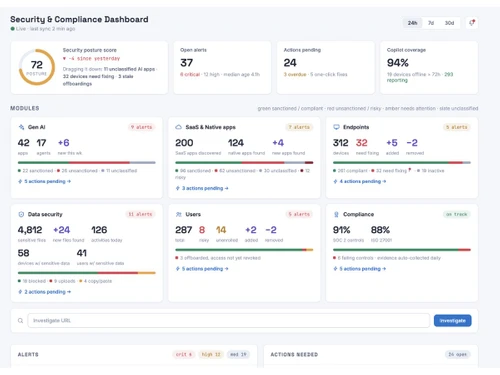
Task: Click 8 risky users count
Action: point(202,230)
